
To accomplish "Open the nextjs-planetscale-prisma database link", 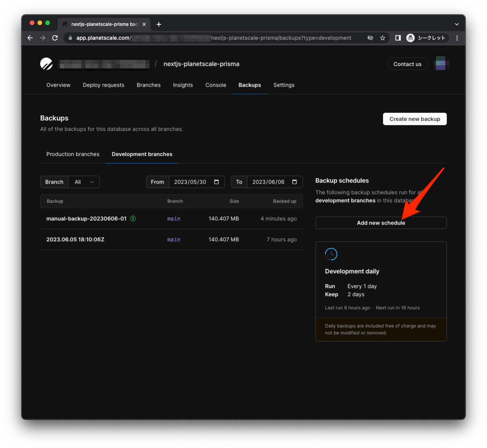I will 201,64.
